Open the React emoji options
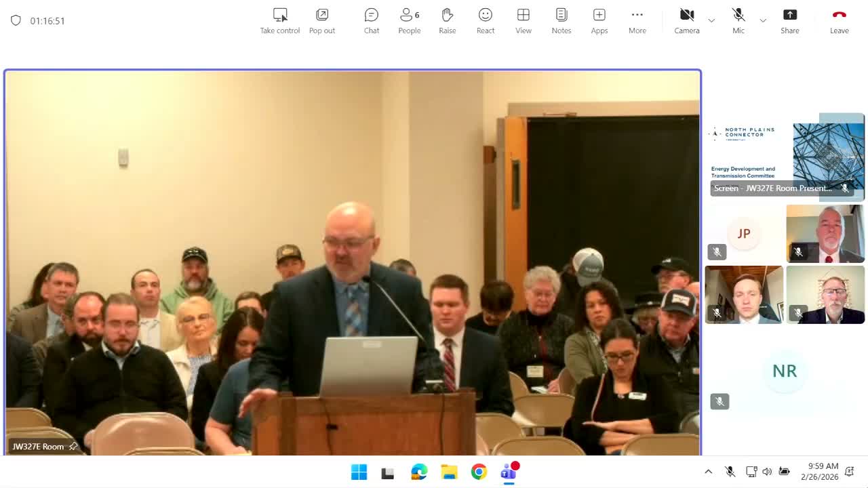This screenshot has height=488, width=868. coord(486,21)
